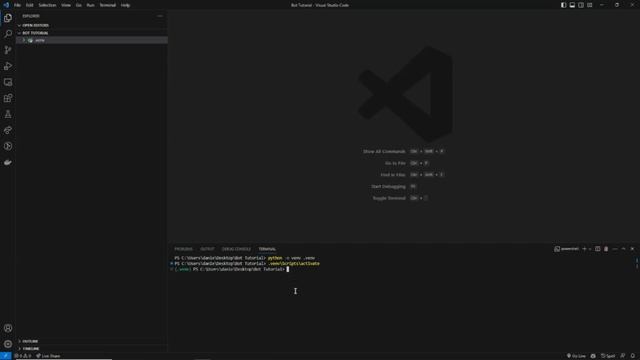Collapse the Bot Tutorial folder section
This screenshot has height=360, width=640.
pos(92,33)
